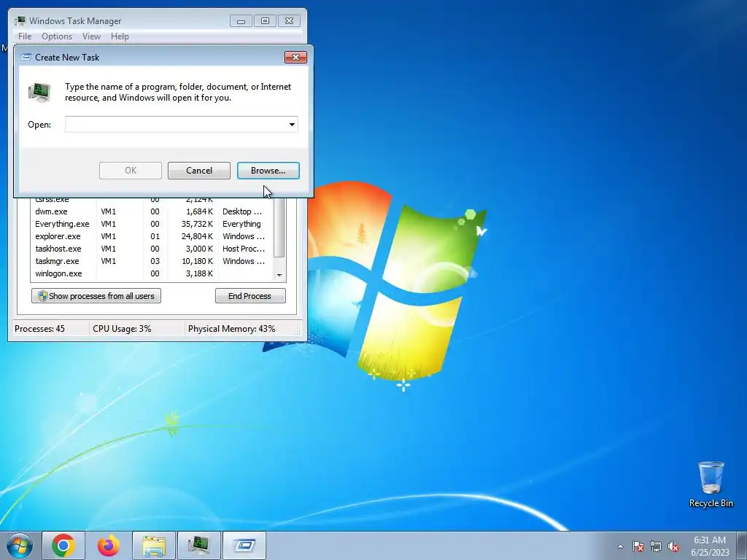Viewport: 747px width, 560px height.
Task: Click the Task Manager title bar icon
Action: pyautogui.click(x=20, y=21)
